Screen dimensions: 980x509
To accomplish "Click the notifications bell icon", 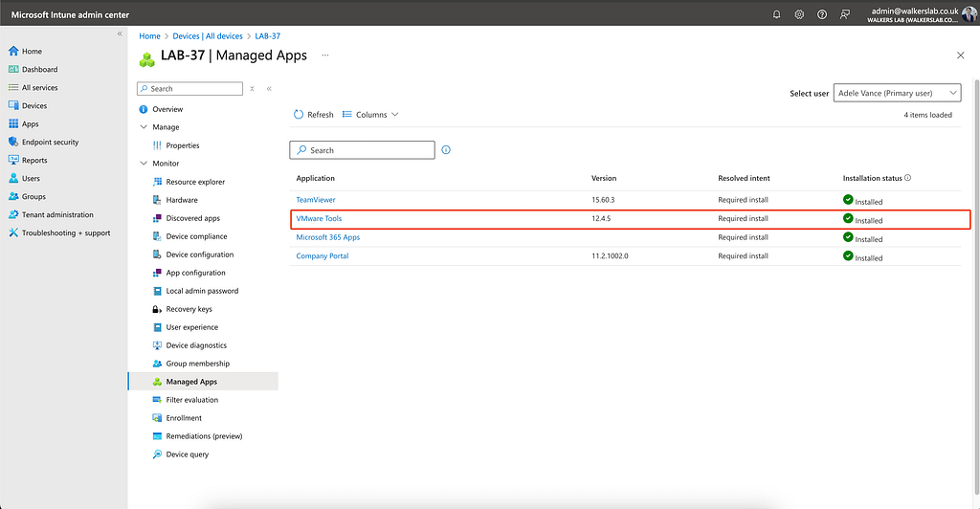I will coord(776,14).
